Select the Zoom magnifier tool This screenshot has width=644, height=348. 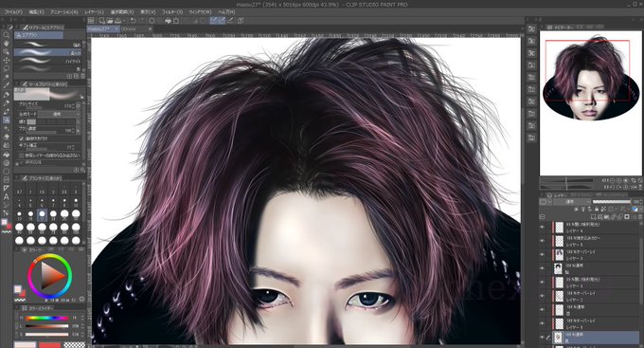6,35
